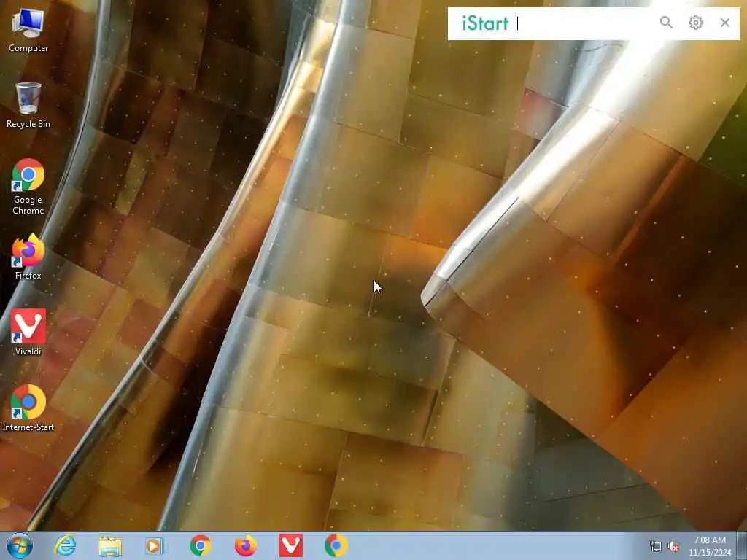The height and width of the screenshot is (560, 747).
Task: Launch Windows Media Player from taskbar
Action: click(x=155, y=545)
